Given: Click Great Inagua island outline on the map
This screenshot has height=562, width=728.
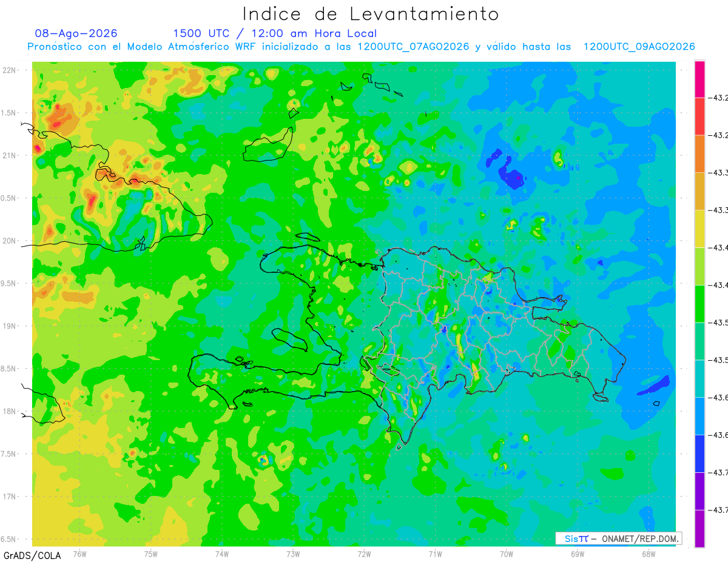Looking at the screenshot, I should point(267,146).
